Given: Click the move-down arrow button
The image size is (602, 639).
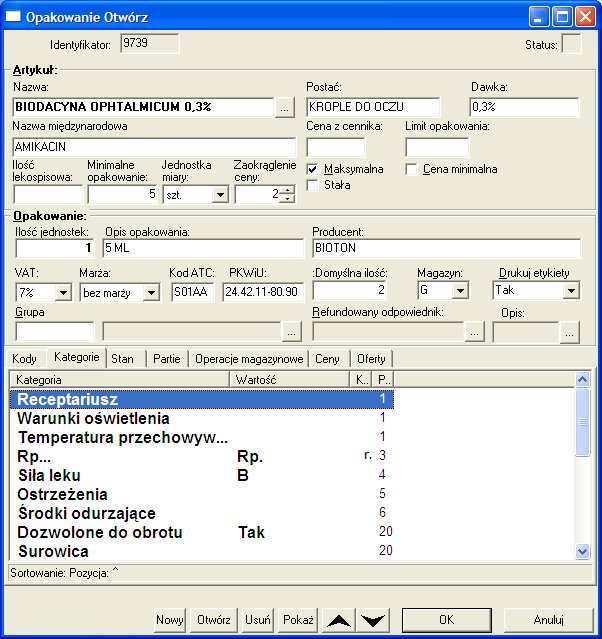Looking at the screenshot, I should click(373, 620).
